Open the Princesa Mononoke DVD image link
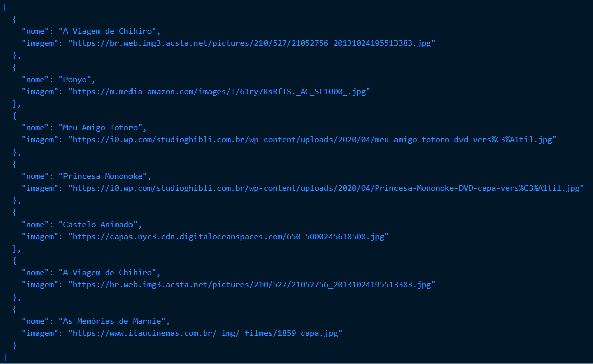This screenshot has width=593, height=364. [325, 188]
